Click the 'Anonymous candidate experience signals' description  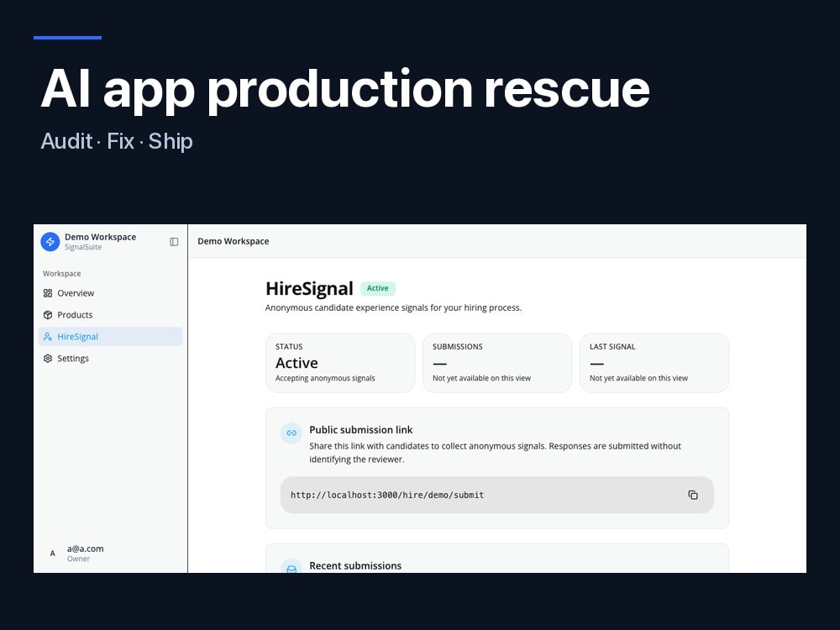[x=393, y=307]
